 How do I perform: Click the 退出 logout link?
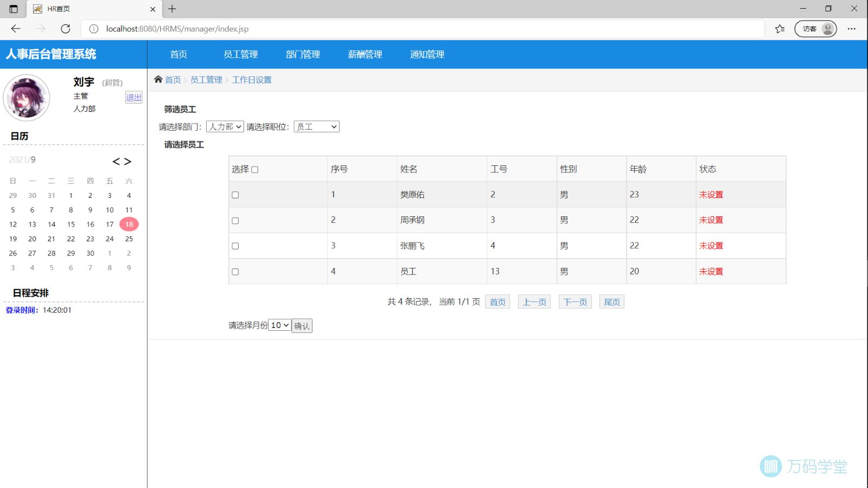pyautogui.click(x=133, y=98)
